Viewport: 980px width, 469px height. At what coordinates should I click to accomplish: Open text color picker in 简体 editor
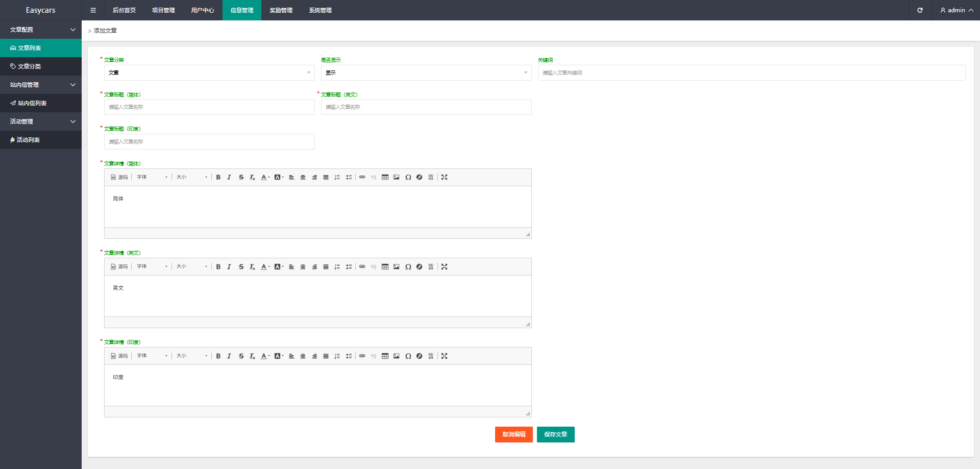[x=264, y=177]
